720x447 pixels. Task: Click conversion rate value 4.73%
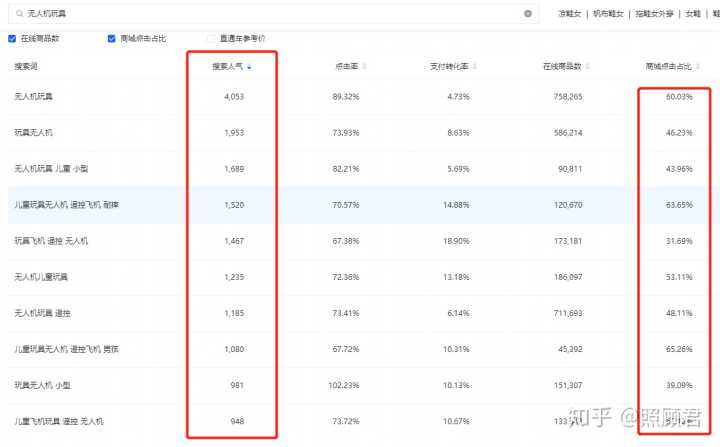458,96
